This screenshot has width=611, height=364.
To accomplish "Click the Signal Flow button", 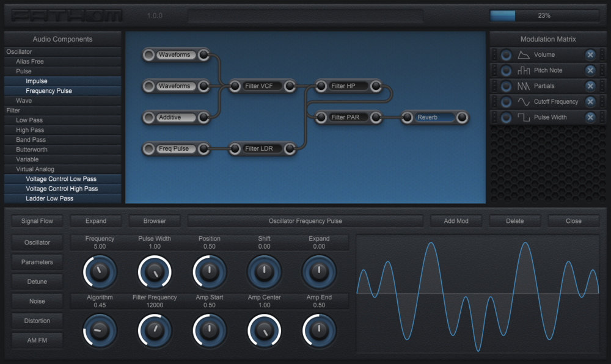I will [x=37, y=220].
